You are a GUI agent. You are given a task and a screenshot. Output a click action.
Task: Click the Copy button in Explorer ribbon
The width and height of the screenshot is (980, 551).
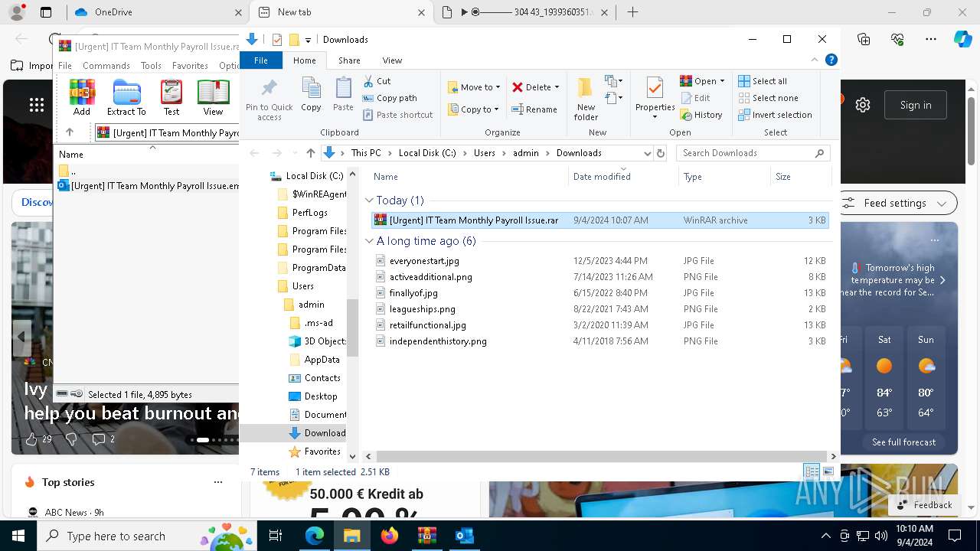pyautogui.click(x=311, y=95)
